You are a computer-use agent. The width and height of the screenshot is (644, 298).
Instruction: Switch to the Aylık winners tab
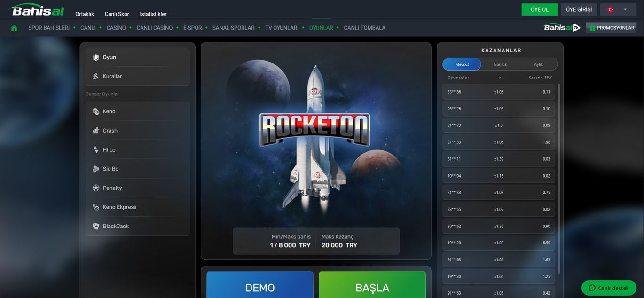pos(538,64)
